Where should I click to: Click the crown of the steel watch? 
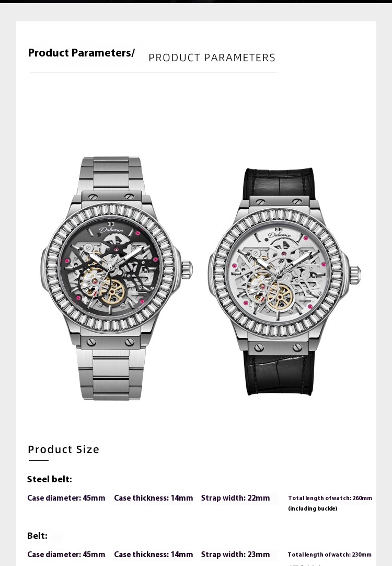click(x=187, y=270)
